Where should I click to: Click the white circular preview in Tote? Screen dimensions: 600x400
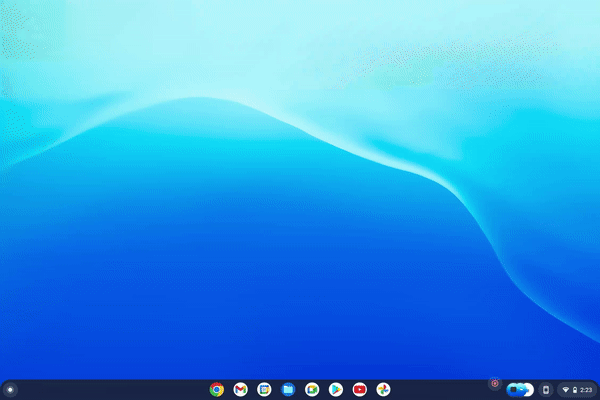[527, 389]
